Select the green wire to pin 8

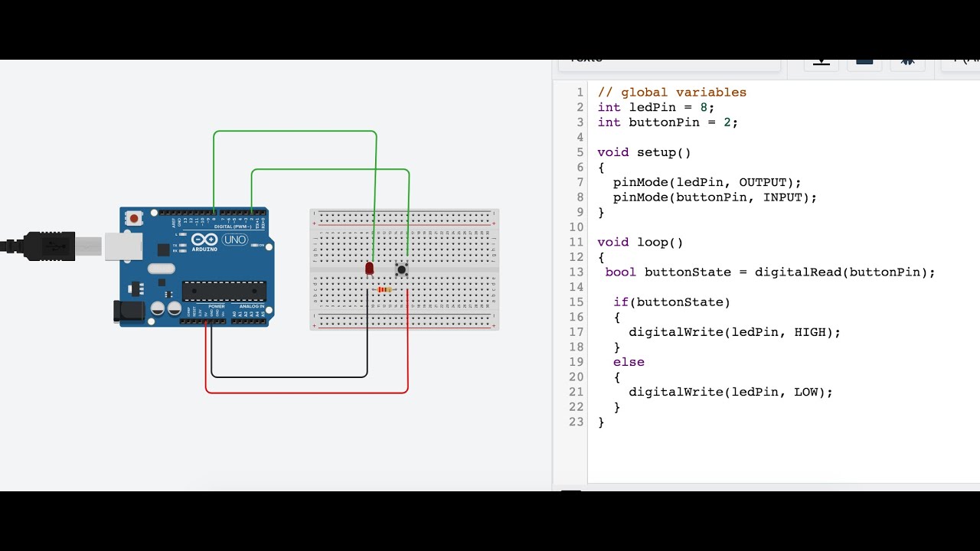click(295, 132)
